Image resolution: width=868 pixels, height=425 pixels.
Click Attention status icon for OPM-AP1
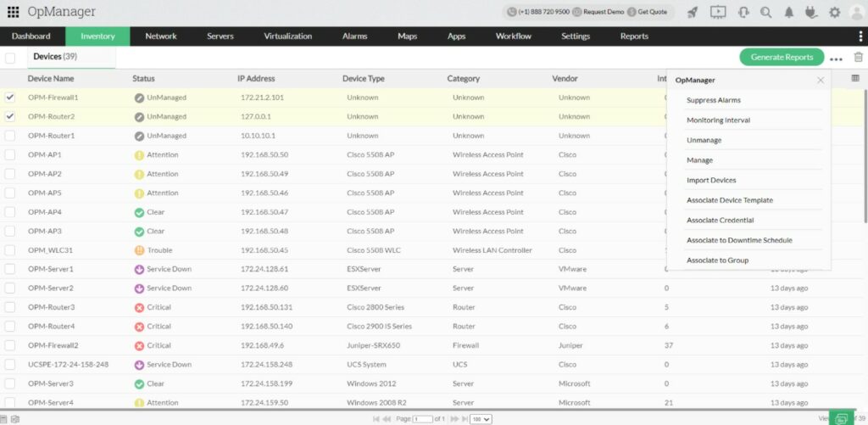point(140,154)
